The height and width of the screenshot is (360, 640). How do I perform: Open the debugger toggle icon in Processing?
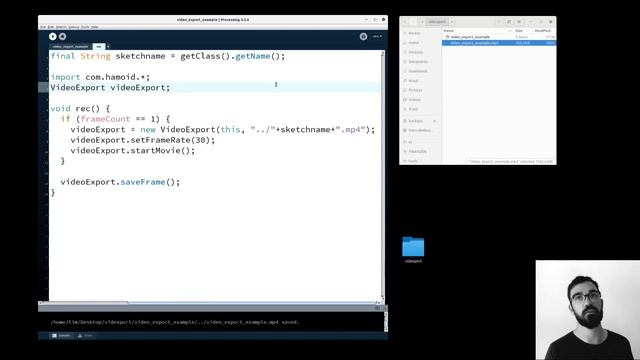tap(363, 36)
